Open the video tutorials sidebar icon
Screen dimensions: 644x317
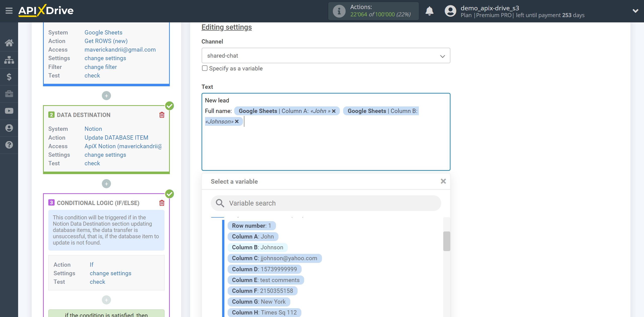click(x=9, y=111)
